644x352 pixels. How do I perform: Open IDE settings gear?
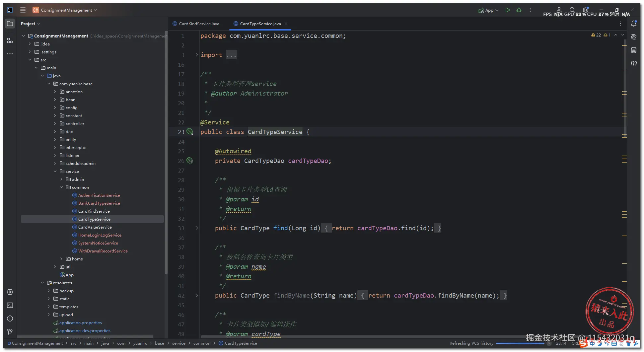click(586, 10)
